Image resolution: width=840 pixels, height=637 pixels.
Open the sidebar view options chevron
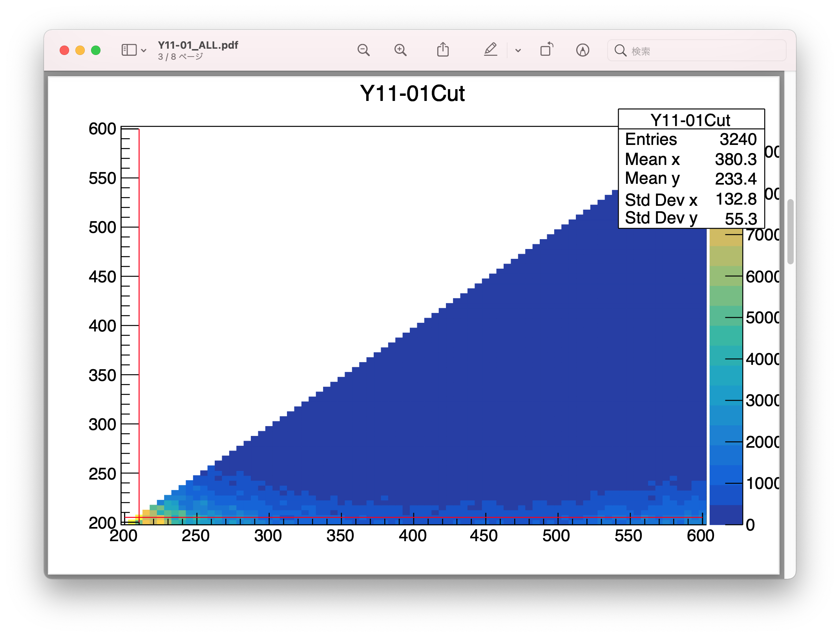144,51
